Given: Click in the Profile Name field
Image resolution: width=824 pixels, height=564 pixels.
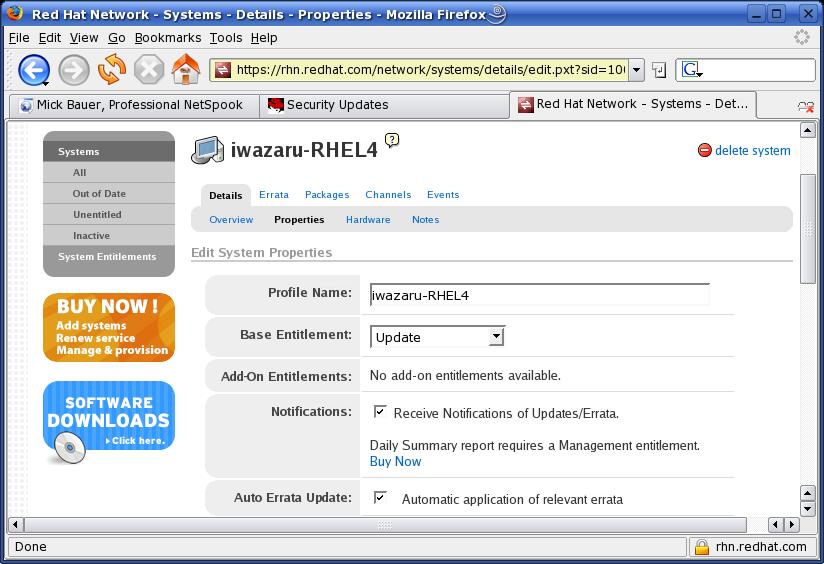Looking at the screenshot, I should (539, 295).
